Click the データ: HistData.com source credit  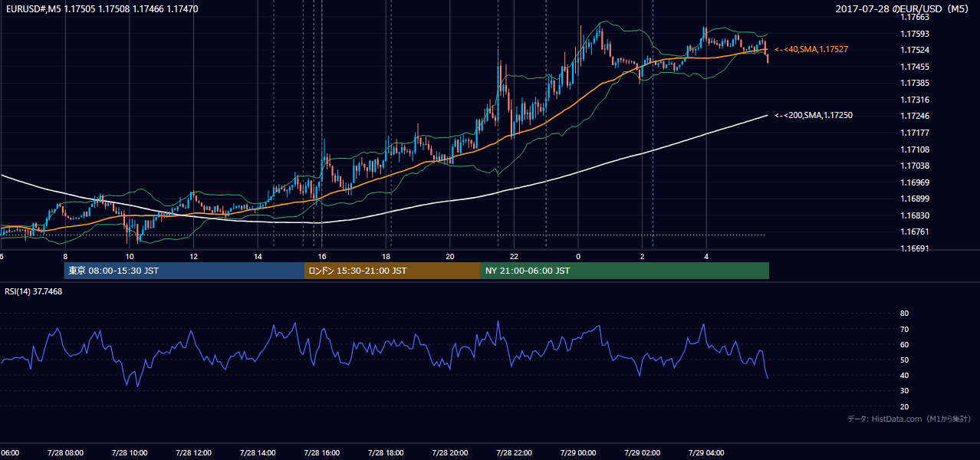[x=909, y=419]
